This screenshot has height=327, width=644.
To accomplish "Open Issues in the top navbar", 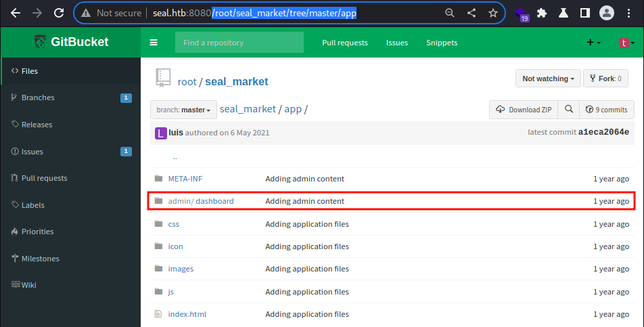I will tap(396, 43).
